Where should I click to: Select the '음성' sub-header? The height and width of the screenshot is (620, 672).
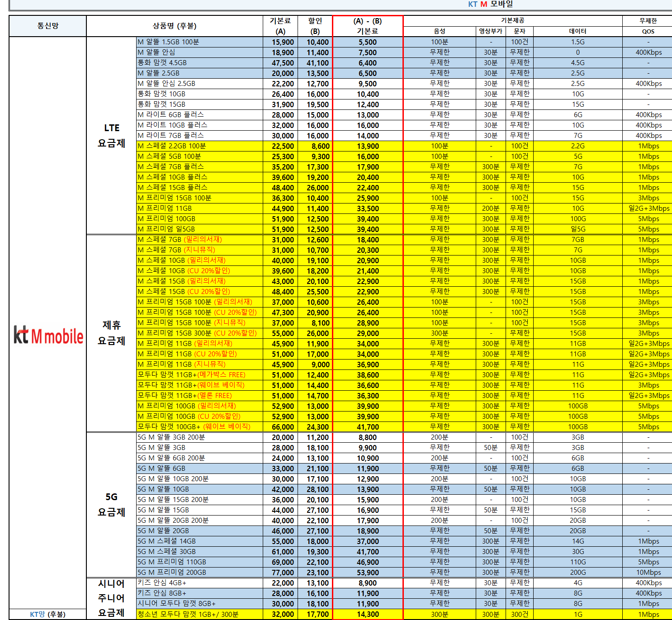(440, 31)
